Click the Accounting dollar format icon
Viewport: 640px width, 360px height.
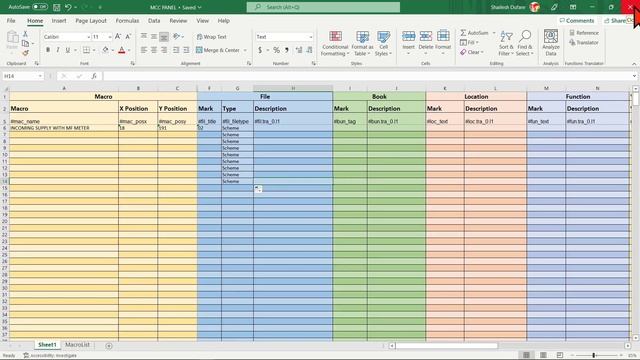click(x=260, y=50)
